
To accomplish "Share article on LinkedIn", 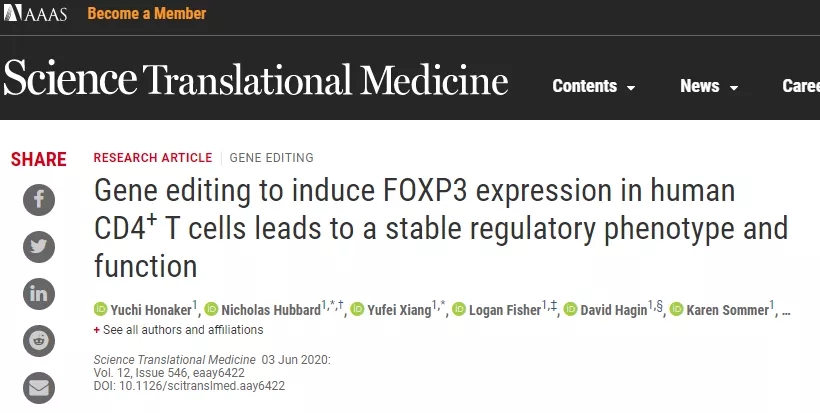I will [x=39, y=293].
